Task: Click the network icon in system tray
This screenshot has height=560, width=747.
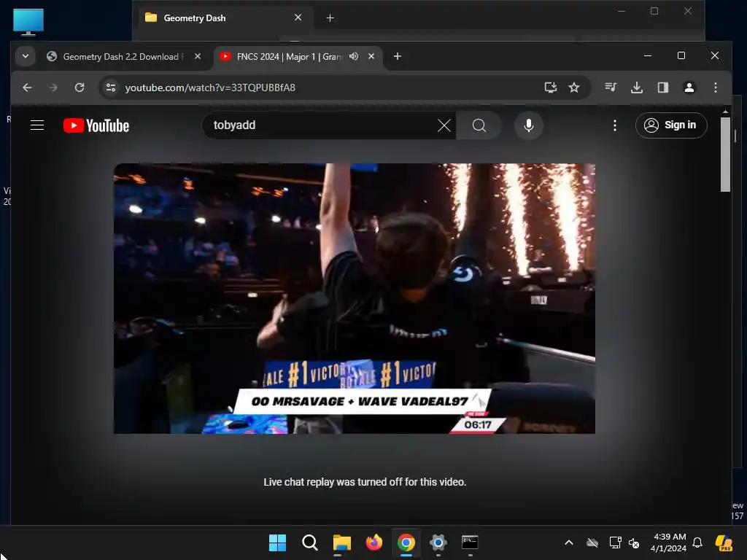Action: tap(615, 542)
